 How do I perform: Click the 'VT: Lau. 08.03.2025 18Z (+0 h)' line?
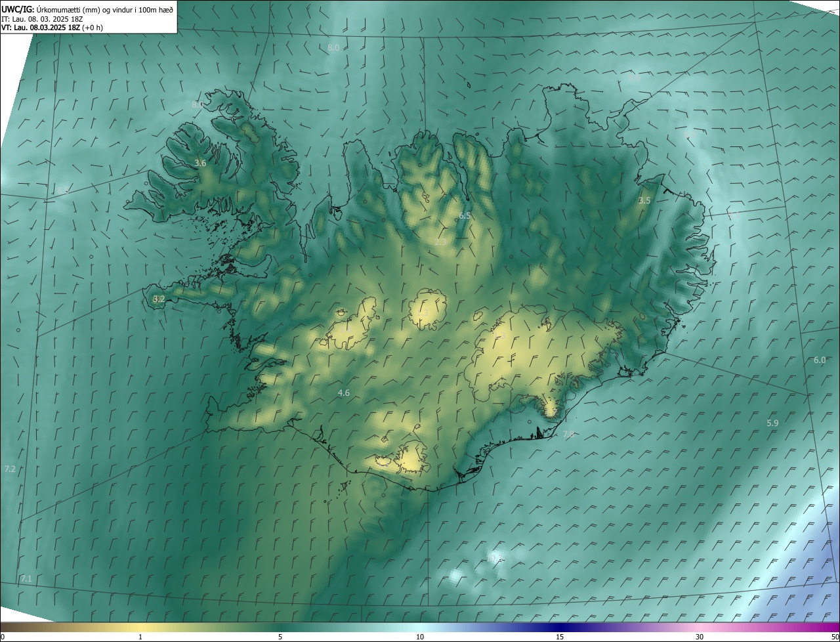pos(52,28)
